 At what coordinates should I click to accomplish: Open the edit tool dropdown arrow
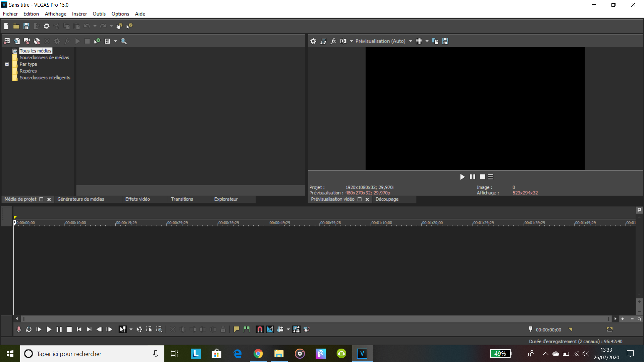click(131, 329)
